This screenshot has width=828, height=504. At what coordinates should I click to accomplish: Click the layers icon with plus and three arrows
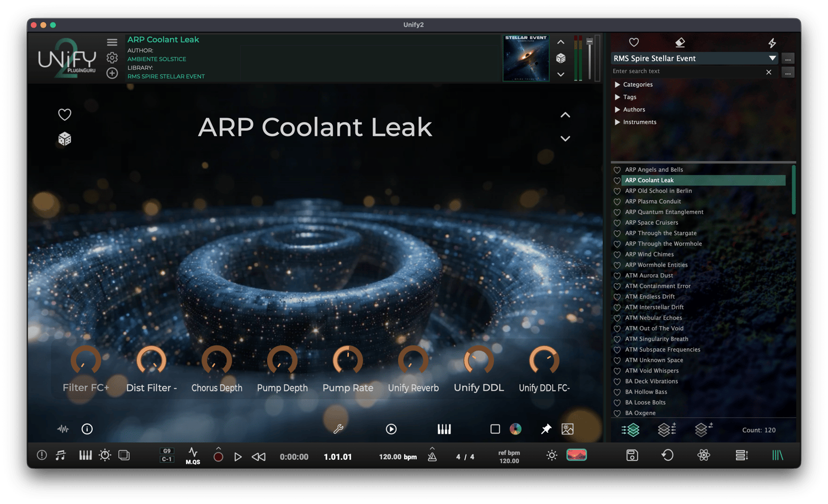(x=667, y=429)
